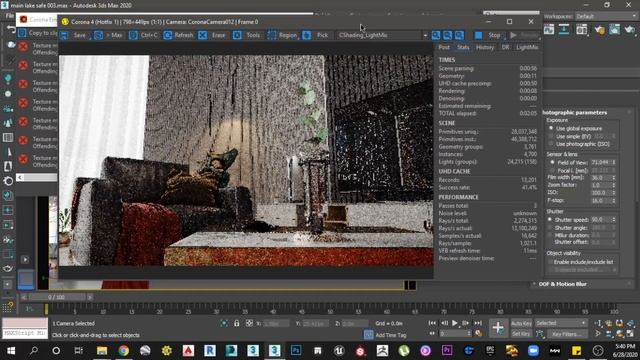The image size is (640, 360).
Task: Click the ISO value field
Action: pos(600,193)
